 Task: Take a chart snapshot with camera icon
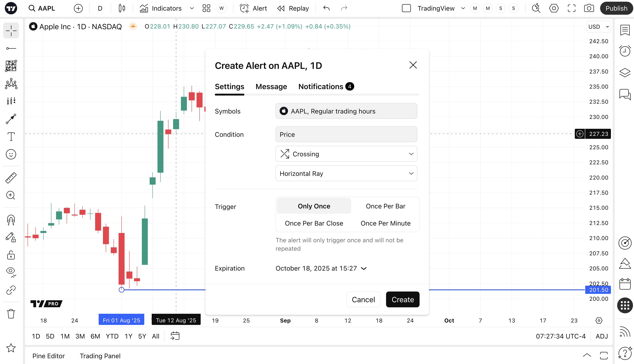click(589, 8)
